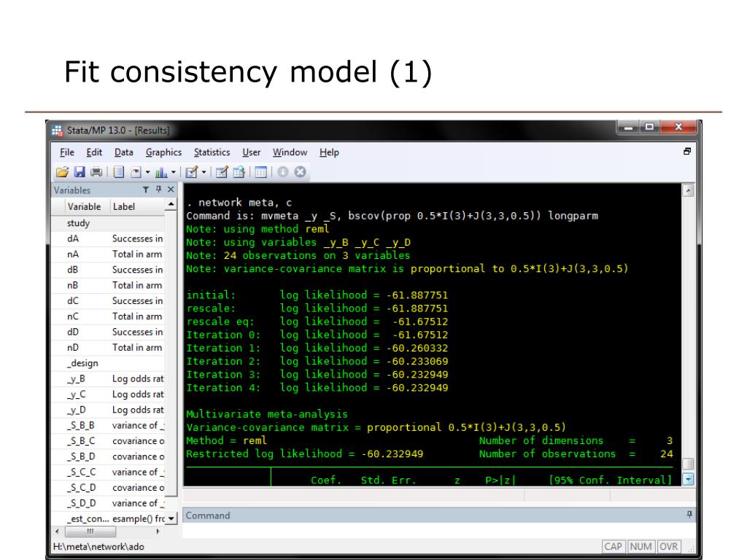Click the Variables panel filter funnel icon
The width and height of the screenshot is (747, 560).
click(146, 190)
